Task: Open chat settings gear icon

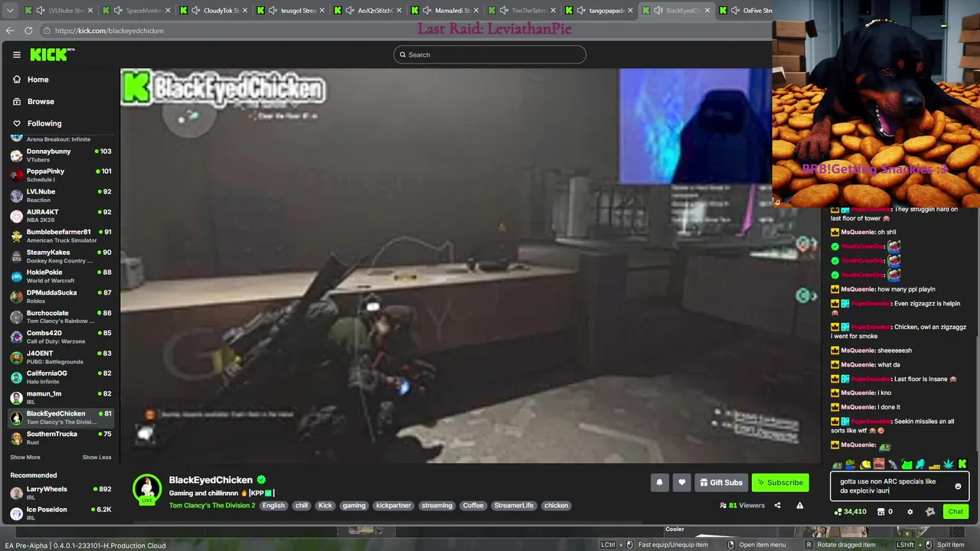Action: pyautogui.click(x=910, y=512)
